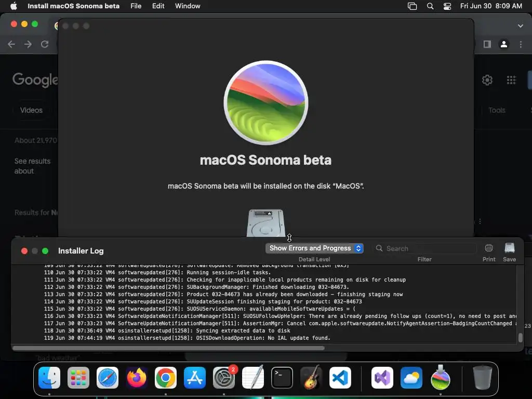Open the Edit menu

[158, 6]
